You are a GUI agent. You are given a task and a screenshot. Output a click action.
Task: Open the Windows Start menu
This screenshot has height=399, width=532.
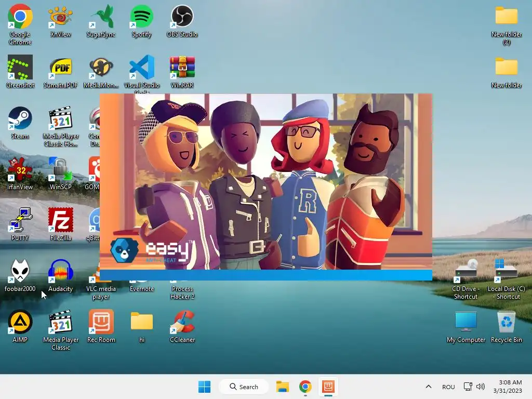(x=204, y=387)
